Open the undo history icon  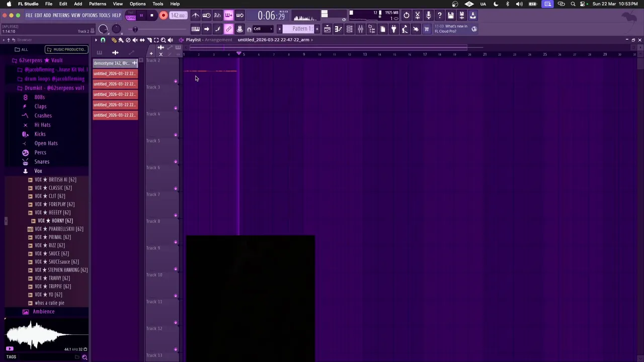(x=407, y=16)
